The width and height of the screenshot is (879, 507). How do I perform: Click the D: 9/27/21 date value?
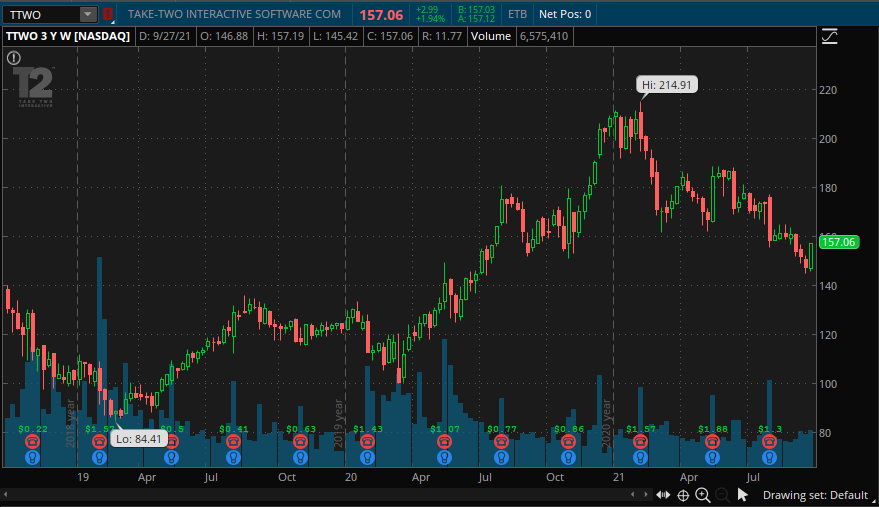(165, 36)
